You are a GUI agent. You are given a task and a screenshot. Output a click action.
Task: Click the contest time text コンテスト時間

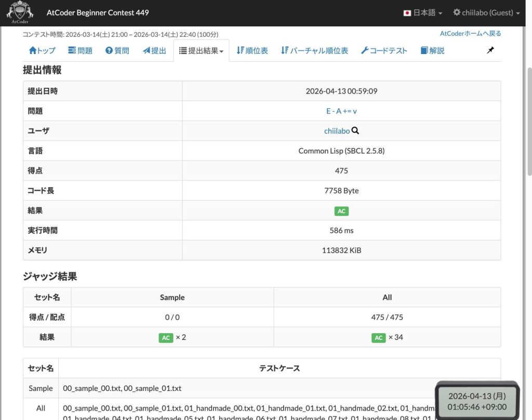point(121,34)
